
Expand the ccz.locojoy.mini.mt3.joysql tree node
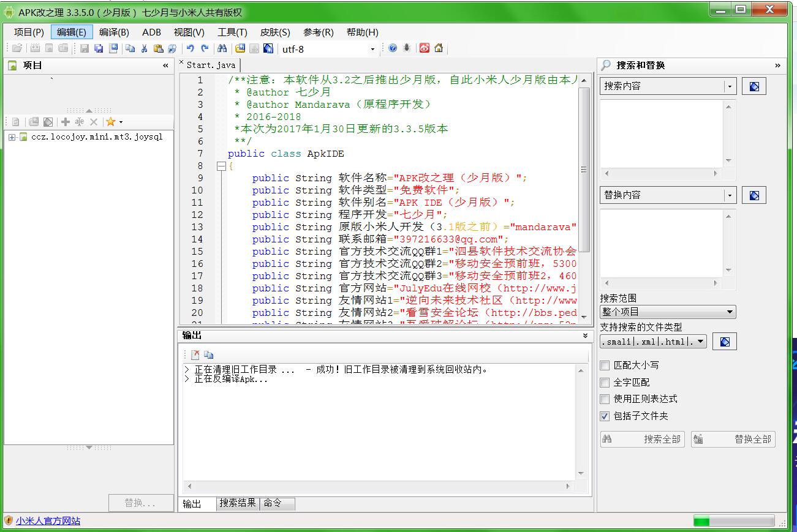click(12, 137)
